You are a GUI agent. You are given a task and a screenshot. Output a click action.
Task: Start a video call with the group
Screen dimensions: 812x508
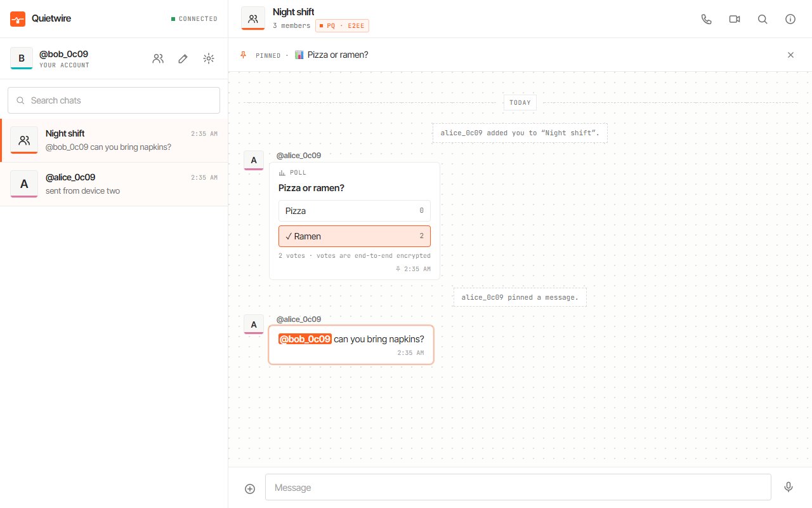pos(735,19)
